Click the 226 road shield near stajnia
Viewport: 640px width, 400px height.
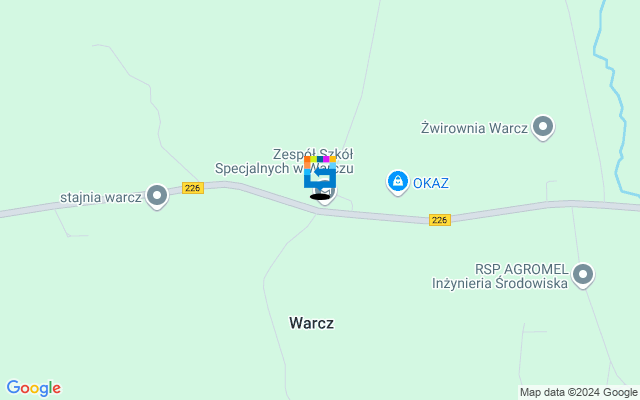tap(193, 188)
